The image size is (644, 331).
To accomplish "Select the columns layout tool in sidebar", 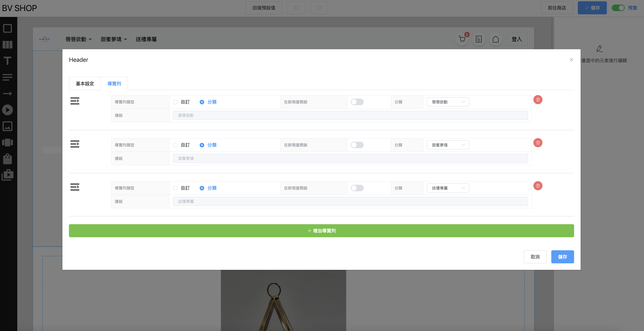I will click(x=7, y=45).
